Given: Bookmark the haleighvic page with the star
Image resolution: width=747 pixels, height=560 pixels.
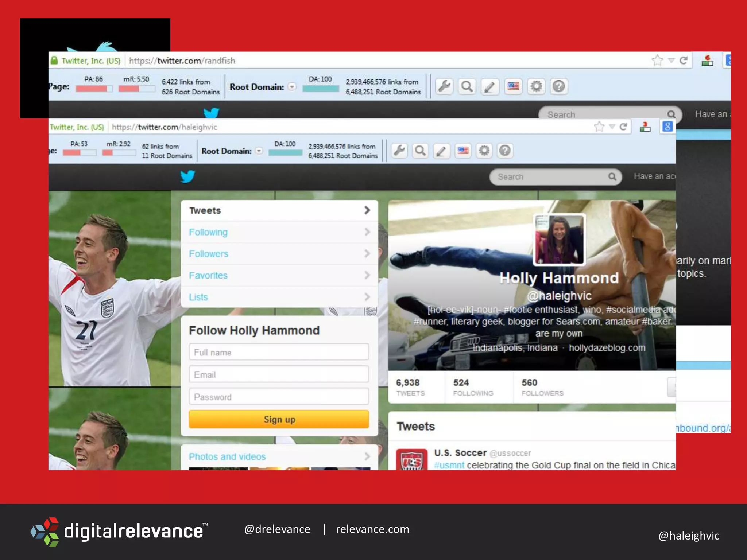Looking at the screenshot, I should pos(599,127).
